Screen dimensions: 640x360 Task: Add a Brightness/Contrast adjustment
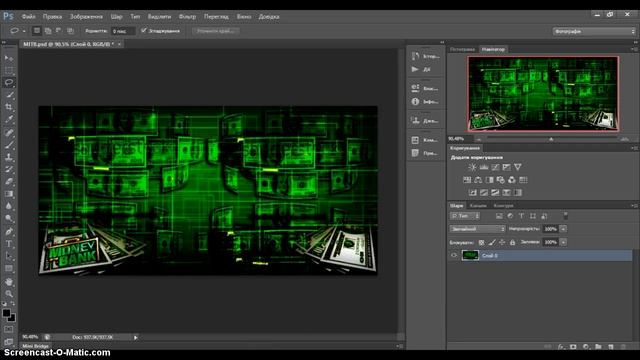[x=472, y=167]
